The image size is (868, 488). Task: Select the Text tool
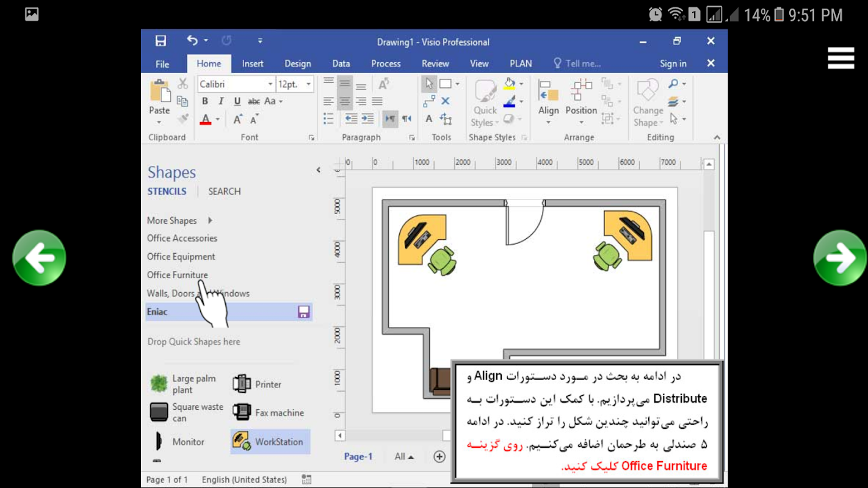click(429, 118)
